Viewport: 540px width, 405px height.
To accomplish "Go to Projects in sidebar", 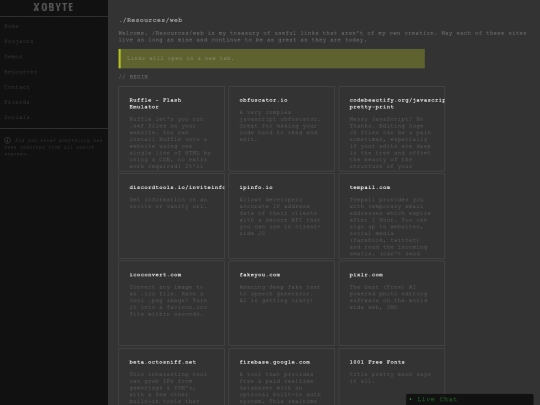I will click(x=19, y=41).
